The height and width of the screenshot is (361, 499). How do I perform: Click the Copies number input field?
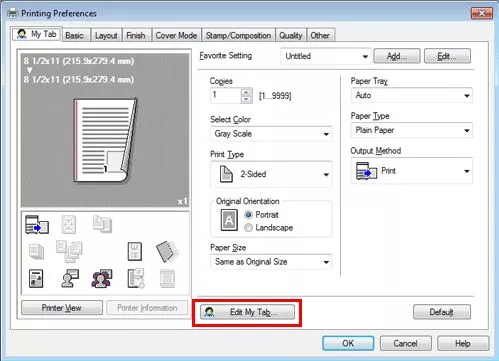point(226,96)
